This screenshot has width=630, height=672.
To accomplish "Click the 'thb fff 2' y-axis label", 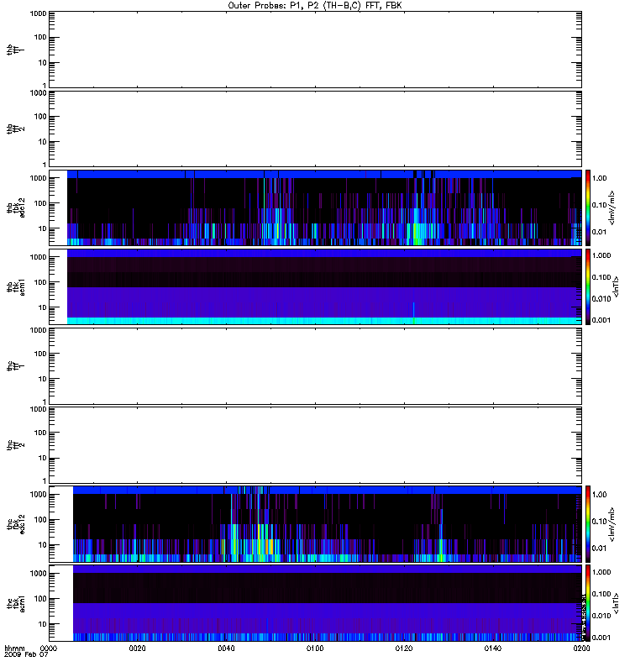I will click(x=16, y=129).
